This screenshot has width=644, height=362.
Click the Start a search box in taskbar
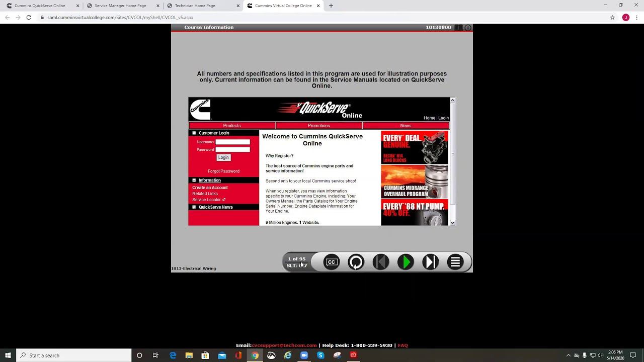click(x=74, y=355)
